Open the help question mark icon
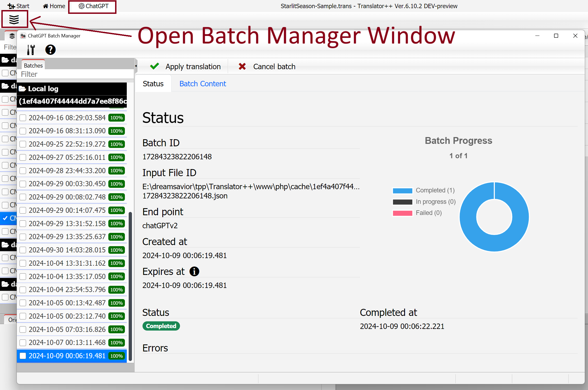The height and width of the screenshot is (390, 588). 50,50
